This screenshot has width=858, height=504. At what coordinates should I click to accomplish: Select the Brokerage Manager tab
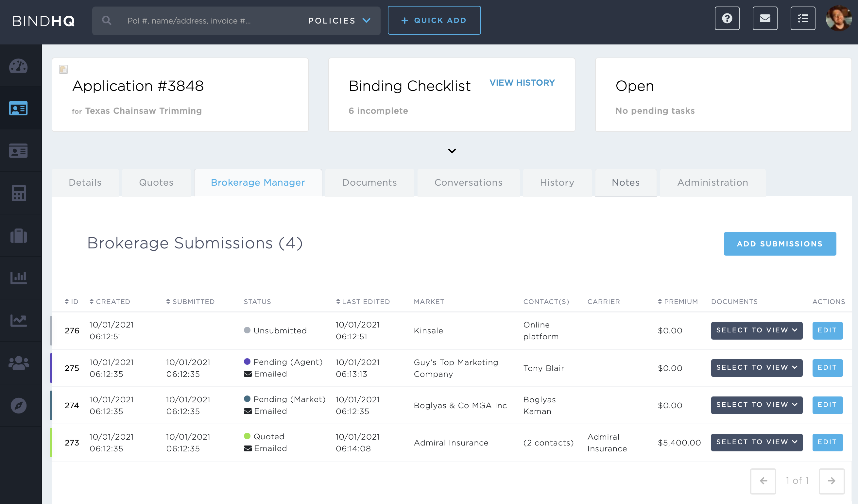coord(258,183)
